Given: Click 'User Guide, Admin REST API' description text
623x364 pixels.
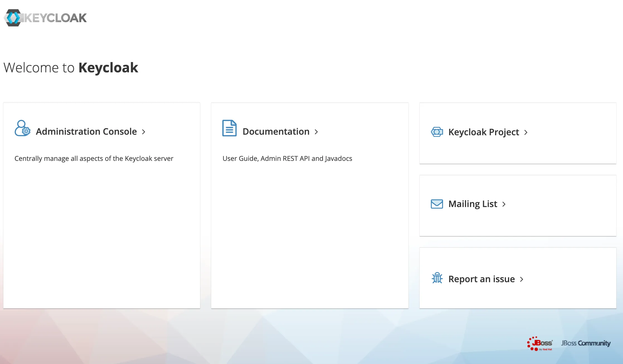Looking at the screenshot, I should pyautogui.click(x=287, y=159).
